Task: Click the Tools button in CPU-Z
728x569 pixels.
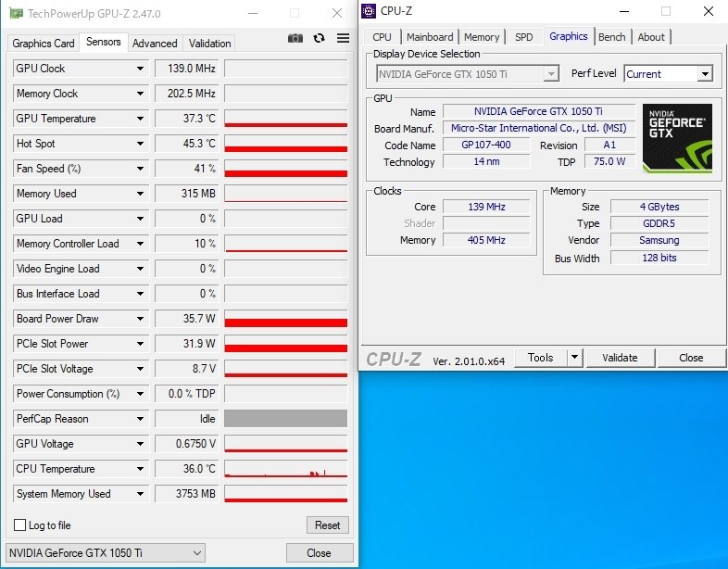Action: pos(540,357)
